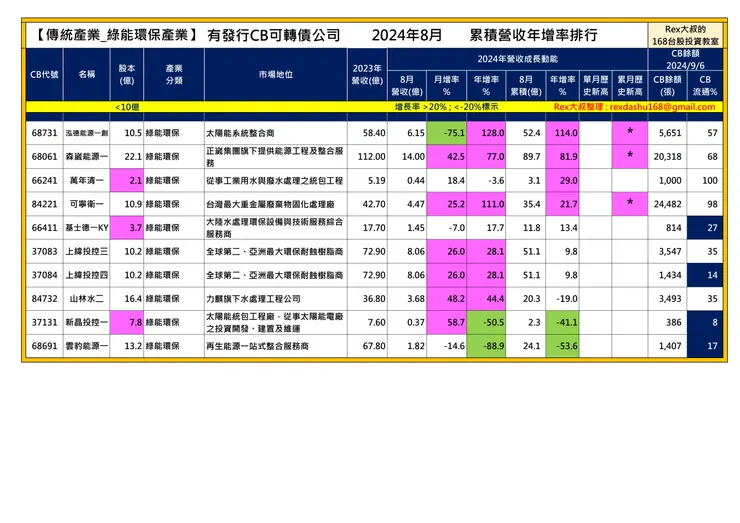The image size is (740, 523).
Task: Click the name 上緯投控三
Action: (x=86, y=251)
